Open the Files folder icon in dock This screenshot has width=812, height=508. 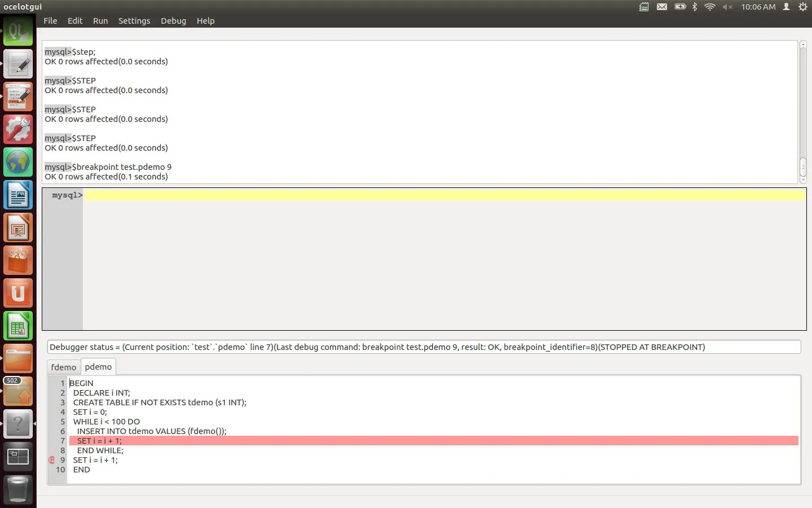click(18, 359)
